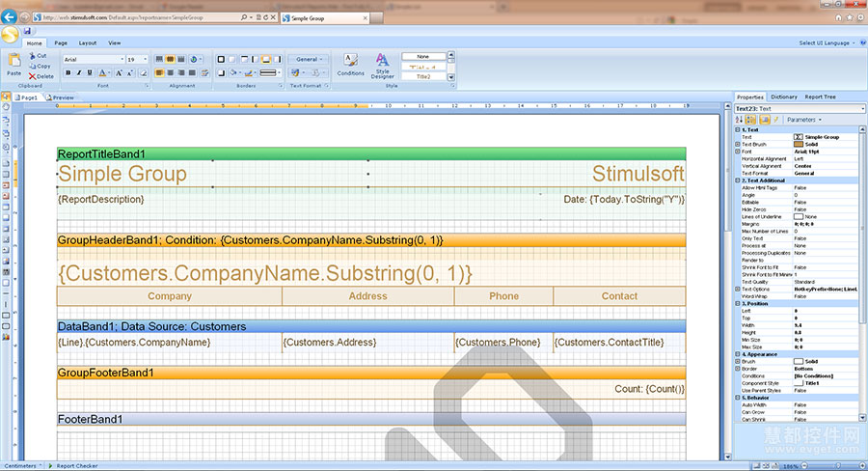Toggle the border shadow icon
868x471 pixels.
221,73
